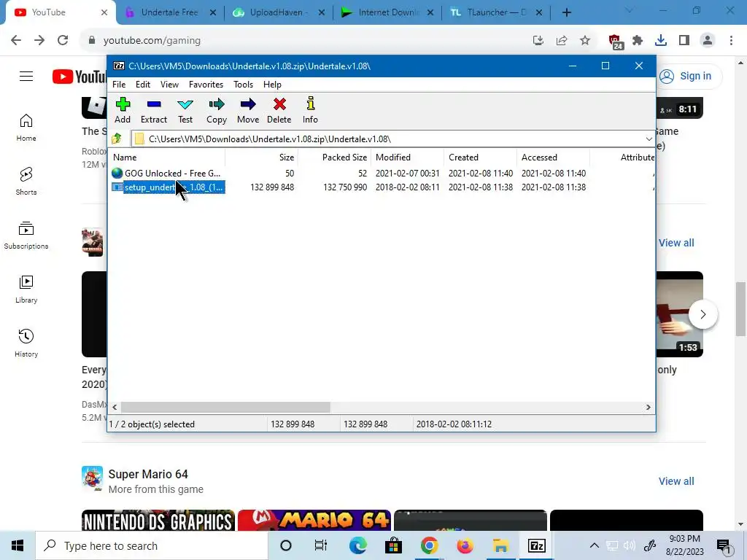
Task: Open the Info toolbar icon
Action: coord(310,111)
